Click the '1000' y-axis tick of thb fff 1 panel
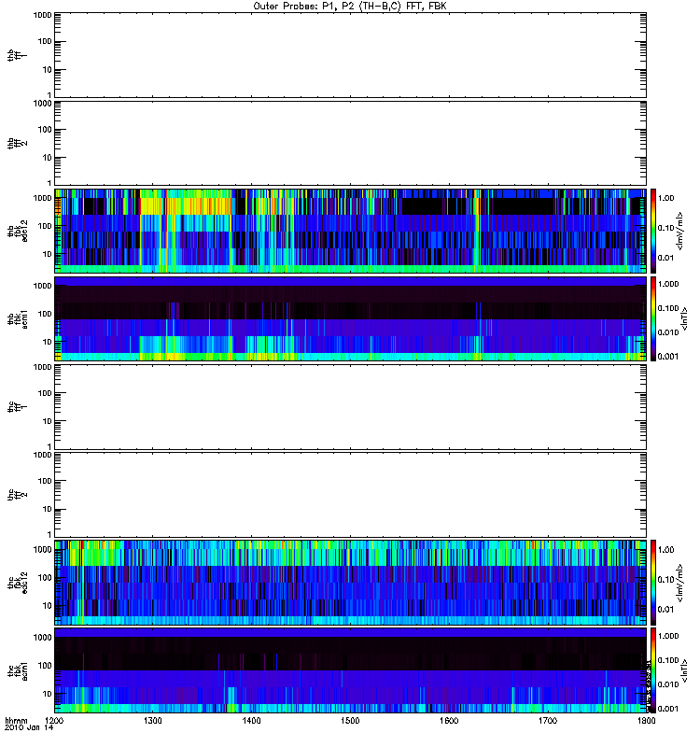Image resolution: width=700 pixels, height=747 pixels. coord(42,16)
